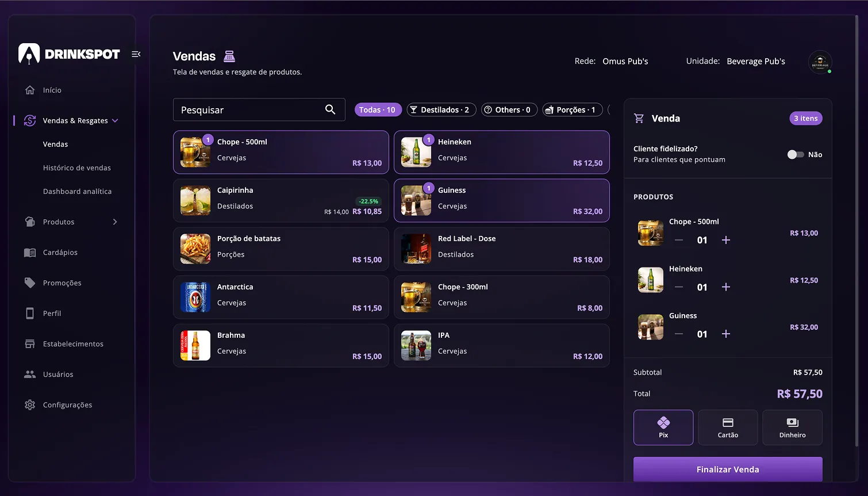Click the Configurações gear icon

click(30, 405)
